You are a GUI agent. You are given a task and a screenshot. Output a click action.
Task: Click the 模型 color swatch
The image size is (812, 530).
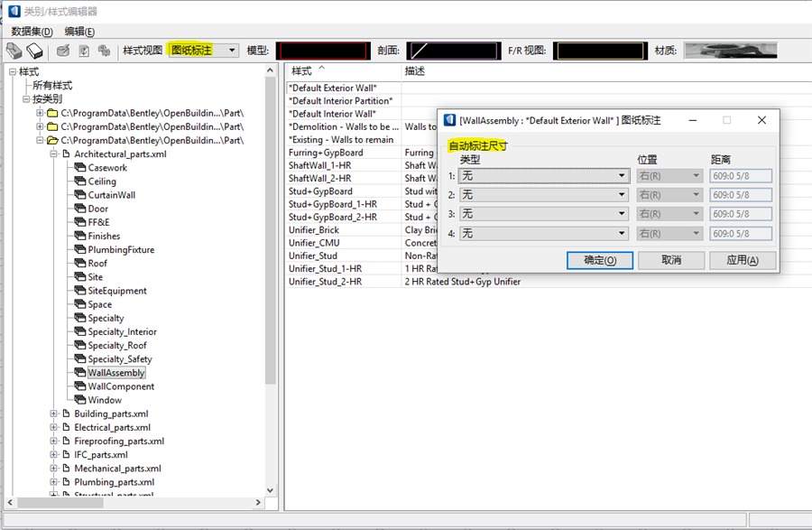[x=323, y=51]
